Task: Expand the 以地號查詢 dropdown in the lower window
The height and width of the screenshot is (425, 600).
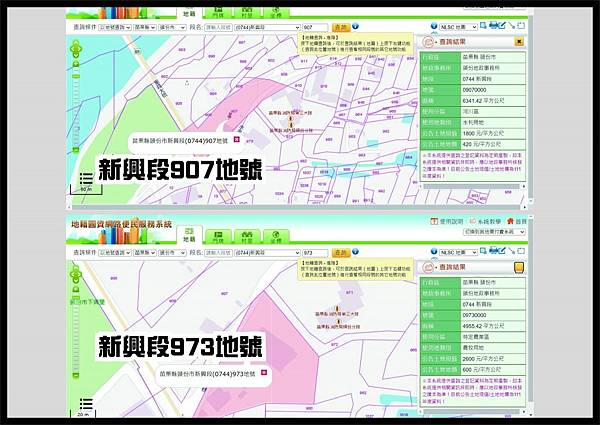Action: (x=115, y=253)
